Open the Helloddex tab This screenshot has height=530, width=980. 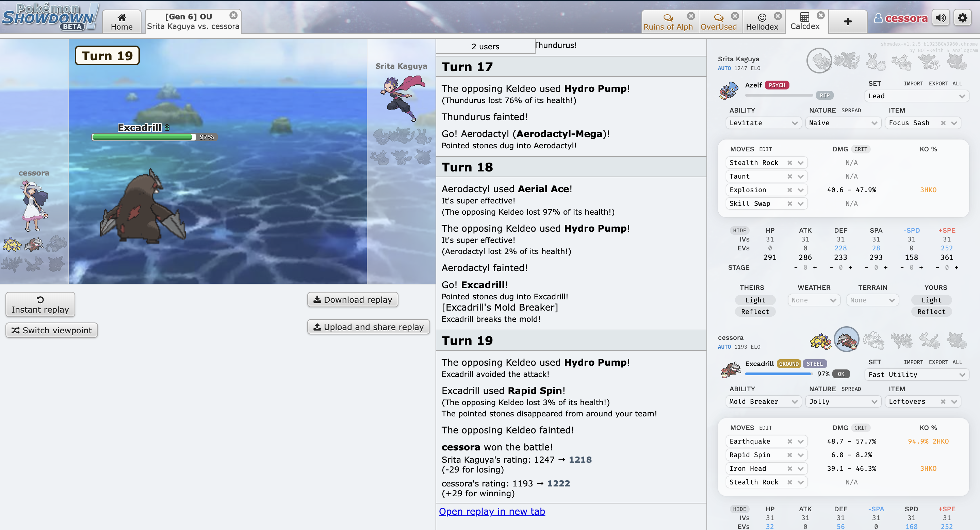pos(762,22)
